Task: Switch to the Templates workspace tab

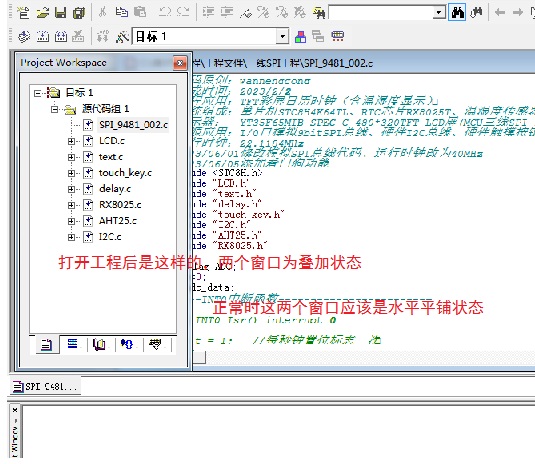Action: [x=156, y=344]
